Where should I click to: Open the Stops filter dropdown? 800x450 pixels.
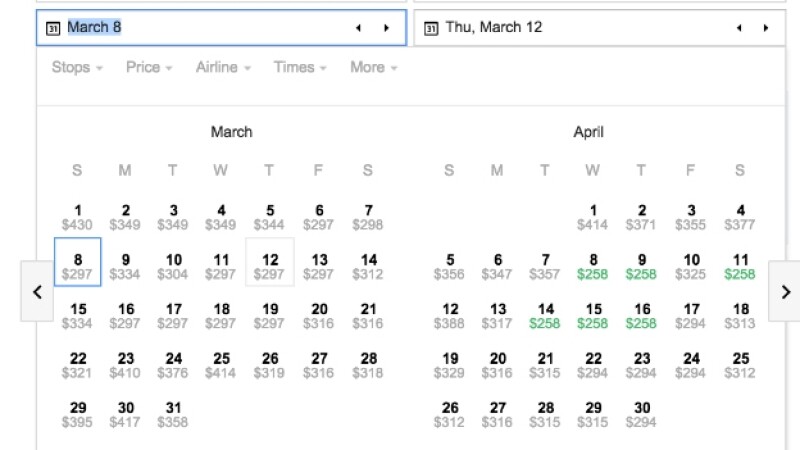coord(77,67)
